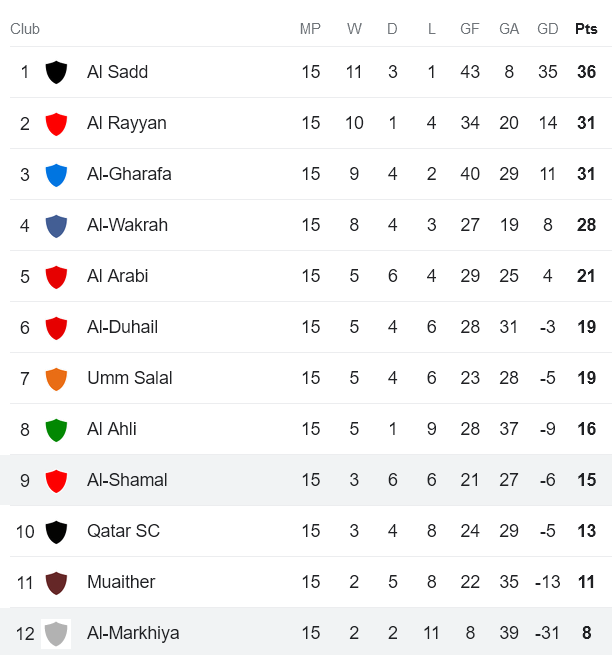Open the Al Sadd team link

(117, 72)
